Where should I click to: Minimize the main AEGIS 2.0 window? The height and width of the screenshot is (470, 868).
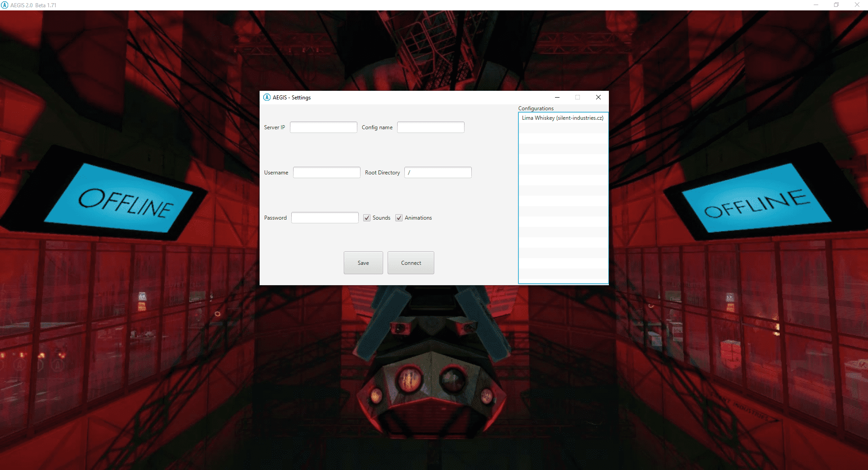click(816, 5)
